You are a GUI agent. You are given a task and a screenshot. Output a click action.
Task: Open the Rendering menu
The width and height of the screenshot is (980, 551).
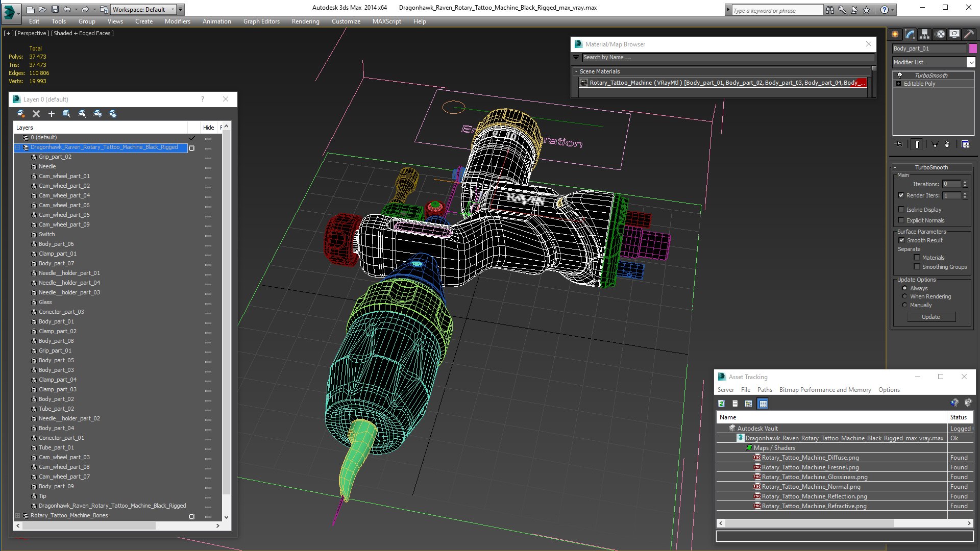click(305, 21)
